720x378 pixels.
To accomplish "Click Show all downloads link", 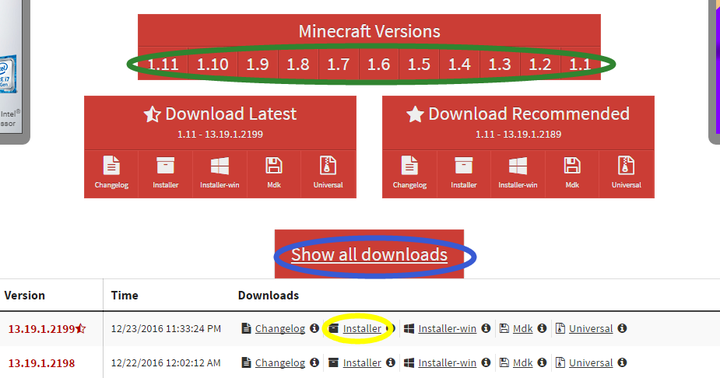I will point(369,254).
